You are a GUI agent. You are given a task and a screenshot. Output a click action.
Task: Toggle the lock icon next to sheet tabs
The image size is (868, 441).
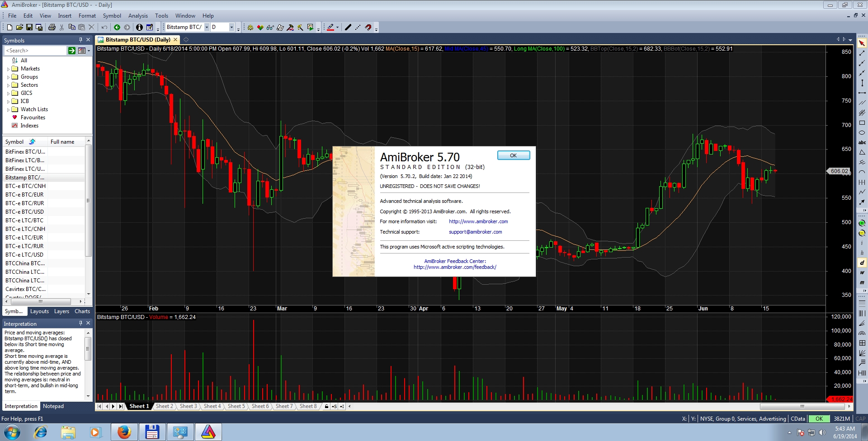[x=326, y=406]
